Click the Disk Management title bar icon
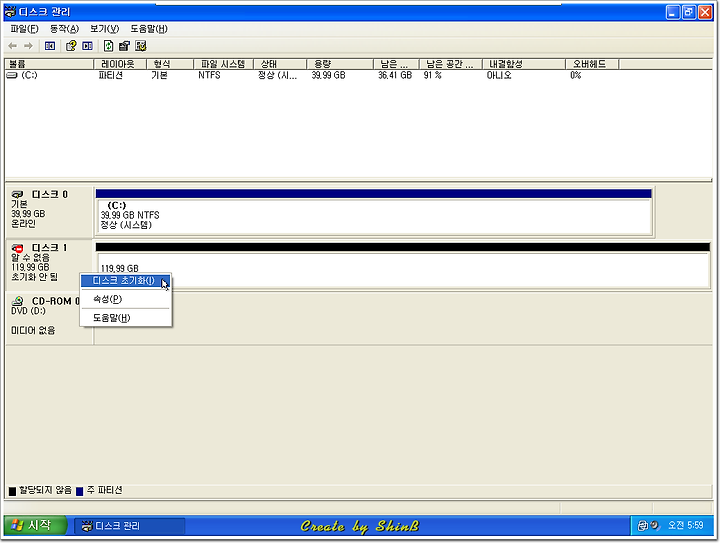The image size is (720, 543). 10,11
